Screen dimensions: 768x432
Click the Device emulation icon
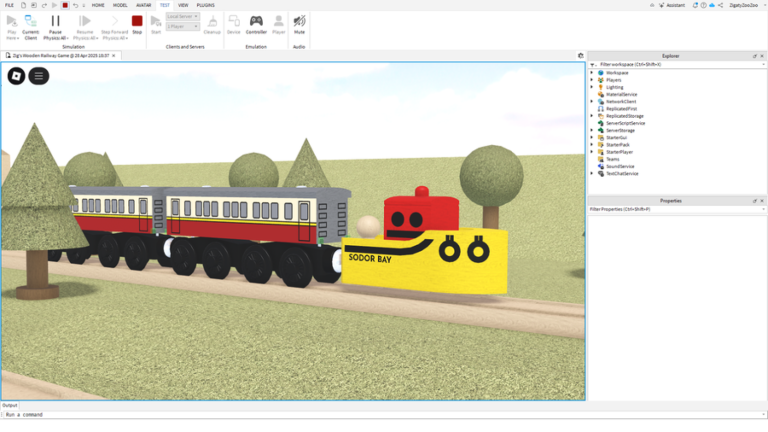(x=234, y=21)
